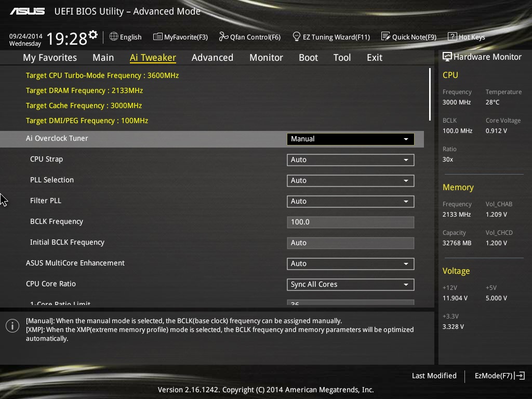Click Target DMI/PEG Frequency : 100MHz text
This screenshot has width=532, height=399.
[87, 121]
